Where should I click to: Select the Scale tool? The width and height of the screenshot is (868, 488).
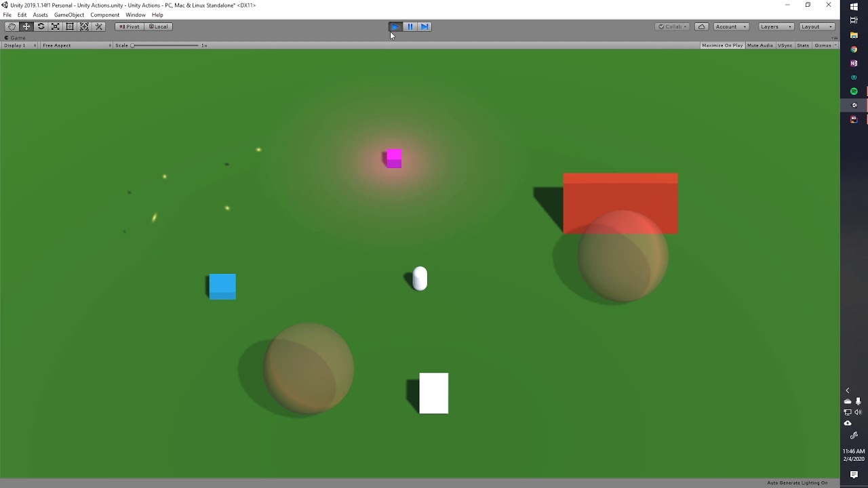tap(56, 26)
